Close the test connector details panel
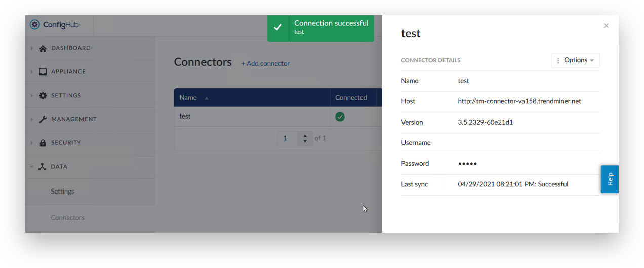 [x=606, y=26]
